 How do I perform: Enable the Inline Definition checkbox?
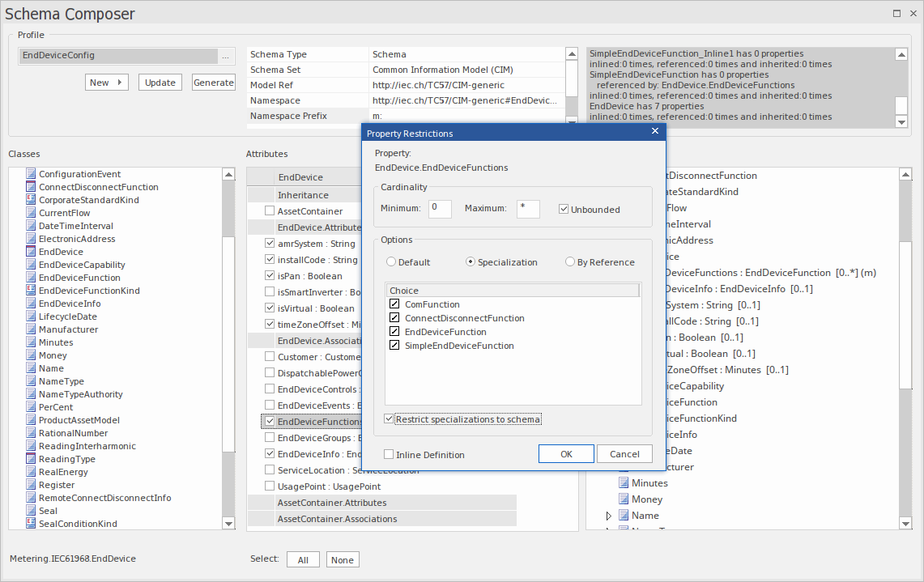[388, 453]
